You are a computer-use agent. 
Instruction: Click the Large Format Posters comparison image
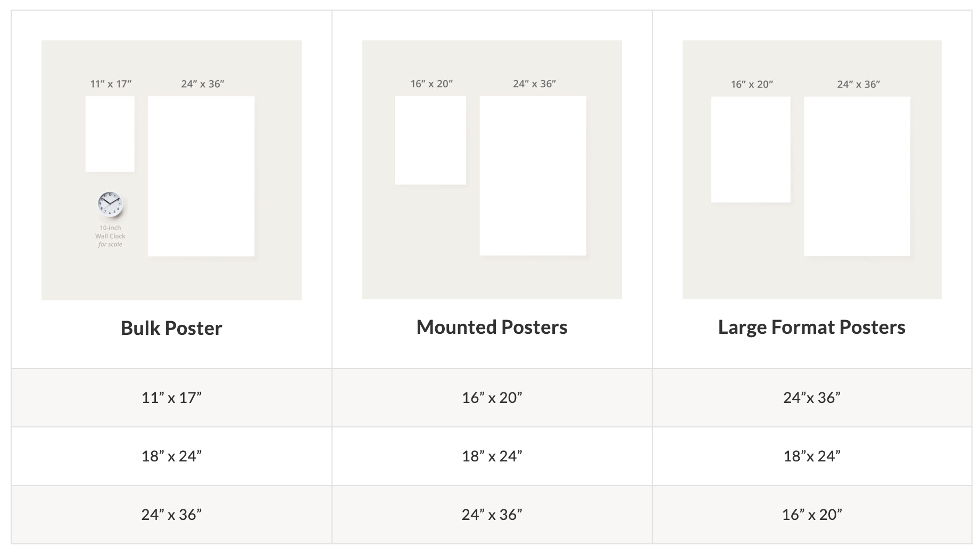pos(812,170)
